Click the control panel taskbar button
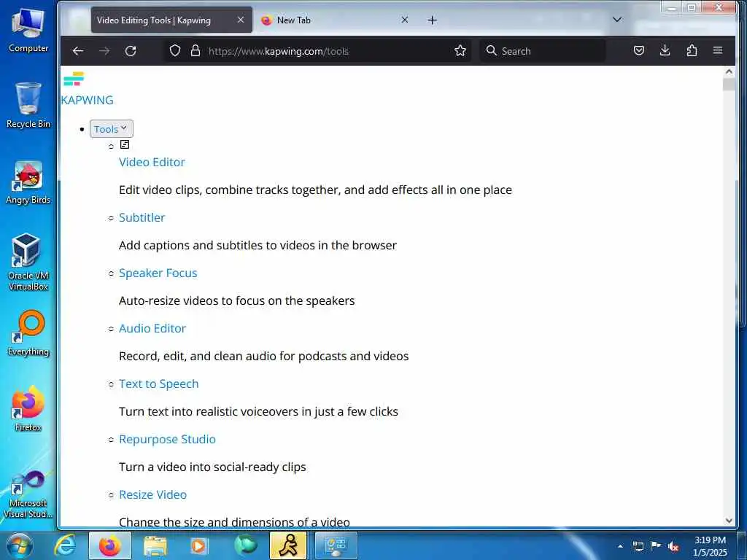Screen dimensions: 747x560 (336, 545)
